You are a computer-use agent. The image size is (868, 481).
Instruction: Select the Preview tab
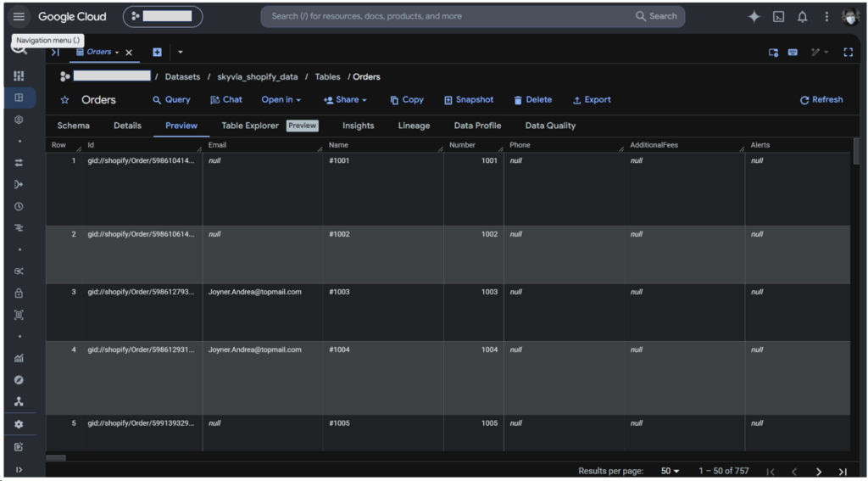tap(181, 126)
